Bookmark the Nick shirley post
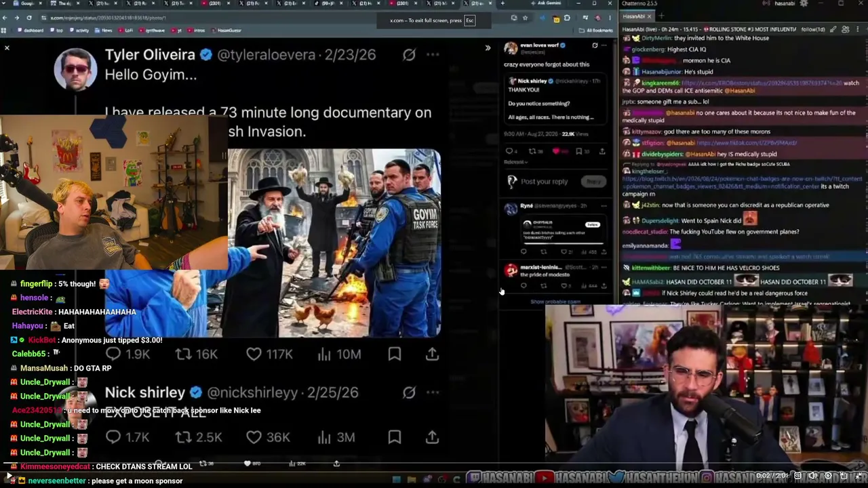868x488 pixels. (x=395, y=437)
